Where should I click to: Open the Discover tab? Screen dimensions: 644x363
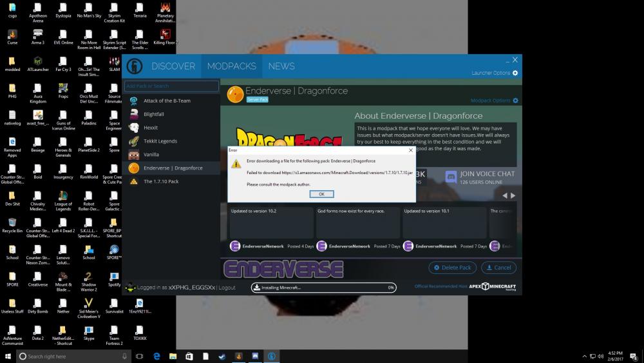click(x=173, y=66)
